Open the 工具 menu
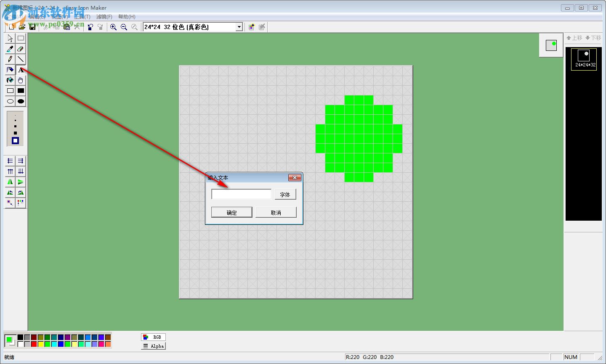606x364 pixels. 82,17
